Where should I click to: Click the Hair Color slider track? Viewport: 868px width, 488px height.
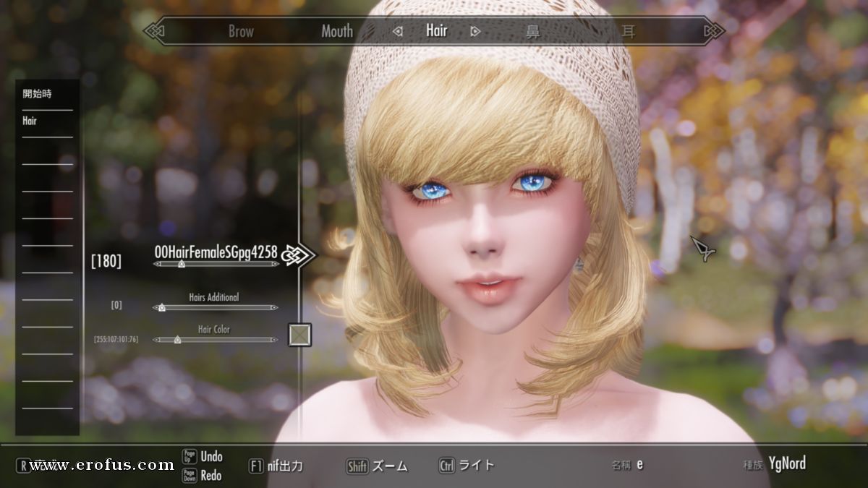(216, 339)
